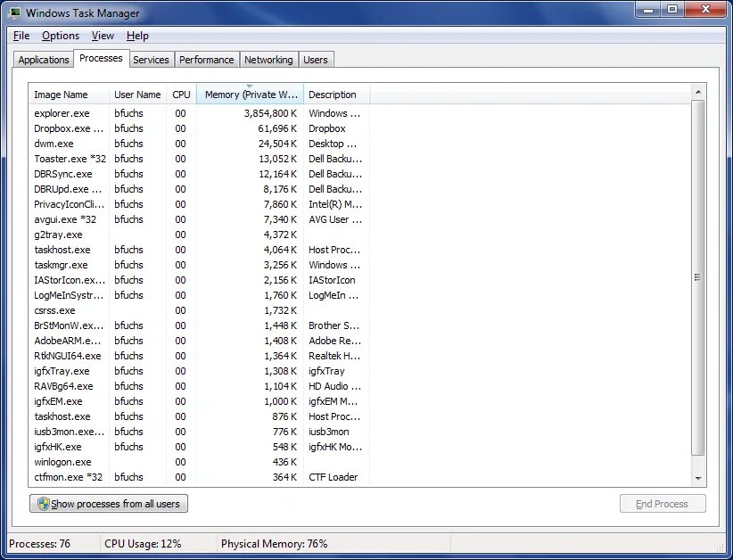The image size is (733, 560).
Task: Click the scrollbar down arrow
Action: (698, 478)
